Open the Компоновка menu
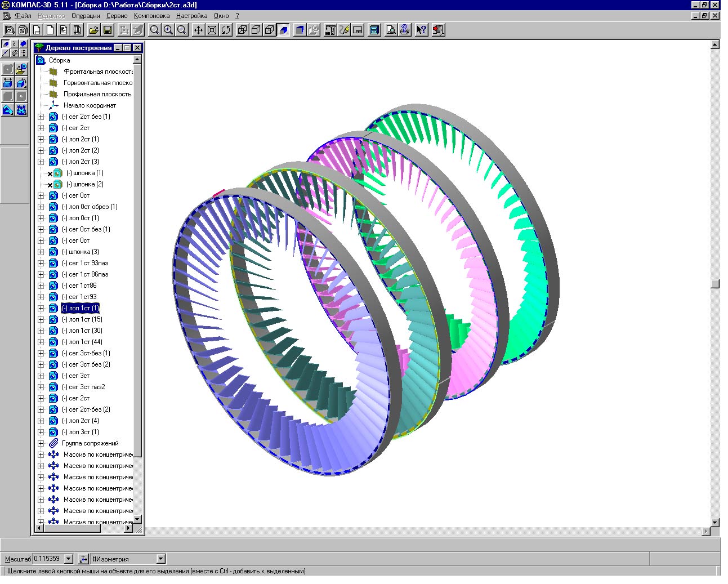This screenshot has height=584, width=728. [x=151, y=16]
